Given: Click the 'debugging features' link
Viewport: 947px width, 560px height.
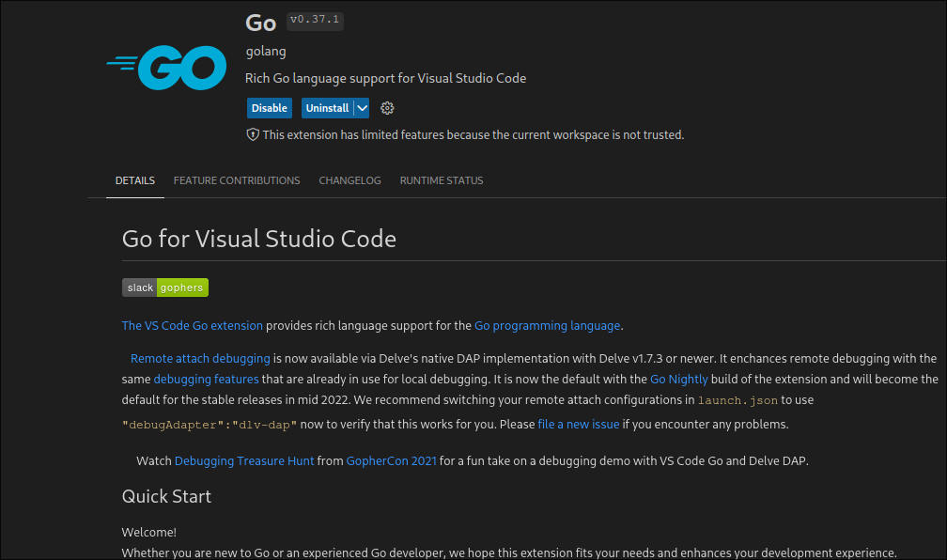Looking at the screenshot, I should pyautogui.click(x=206, y=380).
